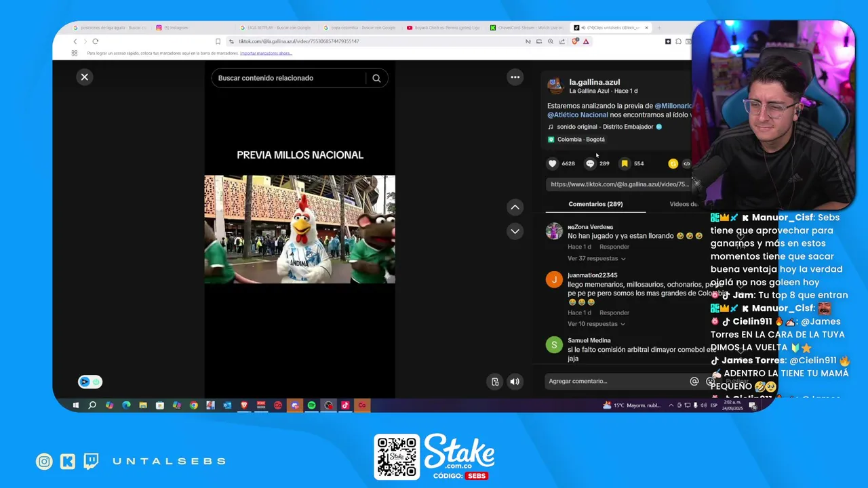This screenshot has height=488, width=868.
Task: Click Importar marcadores ahora link
Action: pyautogui.click(x=266, y=53)
